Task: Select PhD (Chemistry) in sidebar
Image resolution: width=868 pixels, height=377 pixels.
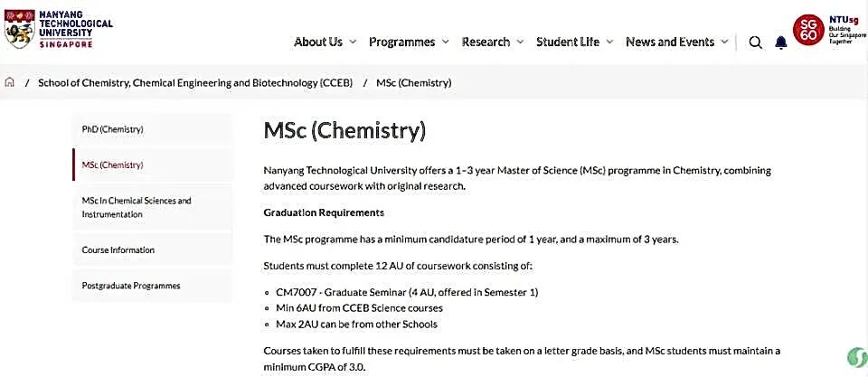Action: click(x=113, y=129)
